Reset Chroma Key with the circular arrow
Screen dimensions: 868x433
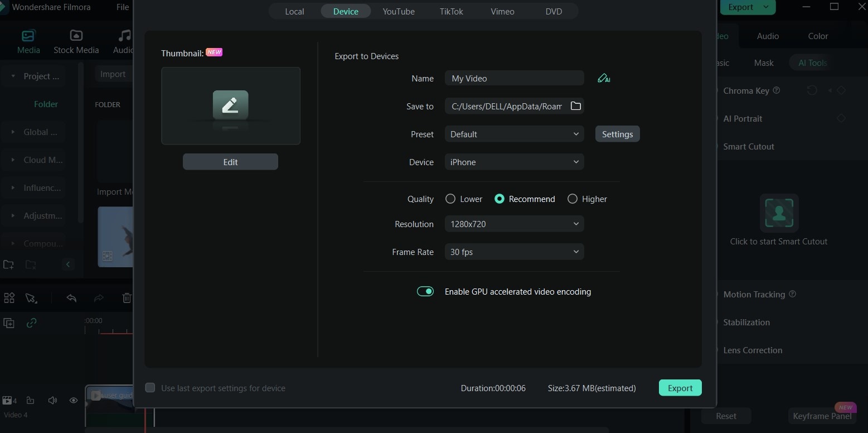812,90
